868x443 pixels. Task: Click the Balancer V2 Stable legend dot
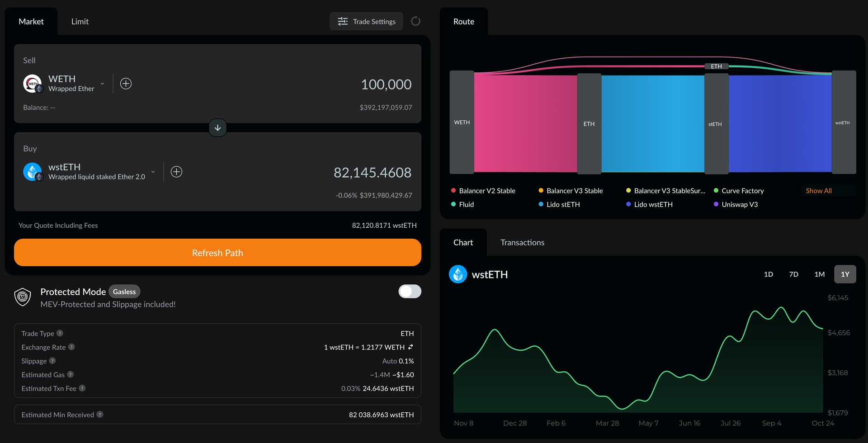click(x=453, y=191)
